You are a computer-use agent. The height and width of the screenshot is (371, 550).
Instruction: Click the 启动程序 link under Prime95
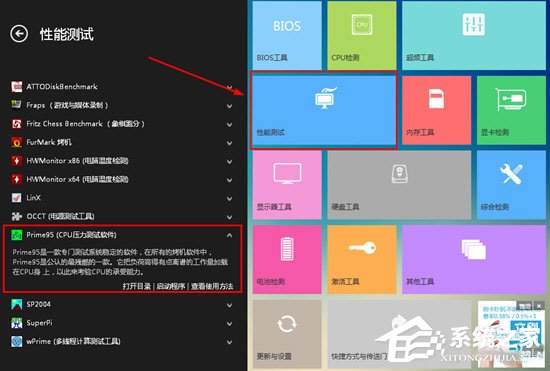pos(171,286)
